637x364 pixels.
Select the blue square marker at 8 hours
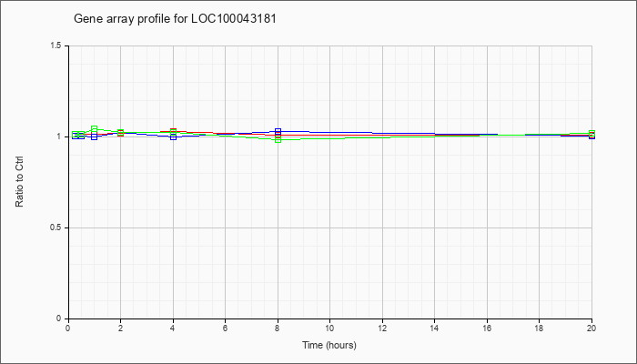coord(278,132)
